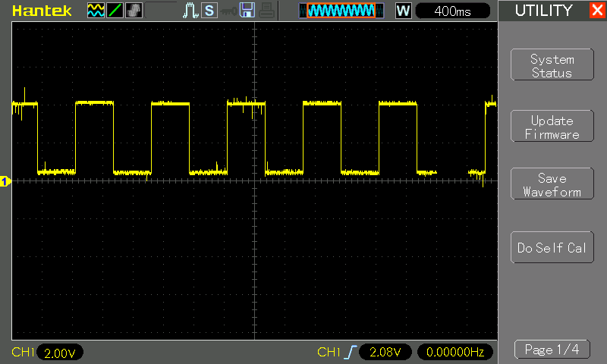Click the CH1 2.00V scale readout
This screenshot has height=364, width=607.
click(59, 353)
